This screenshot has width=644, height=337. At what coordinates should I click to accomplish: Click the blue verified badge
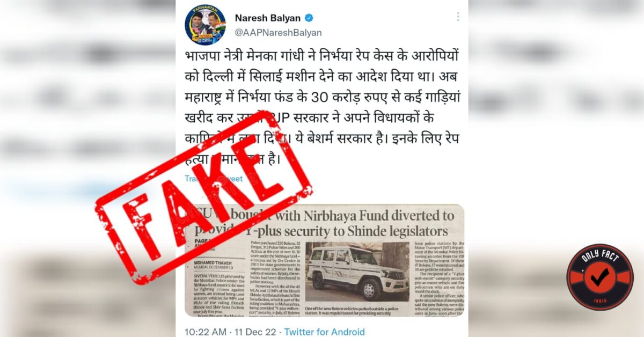(309, 17)
